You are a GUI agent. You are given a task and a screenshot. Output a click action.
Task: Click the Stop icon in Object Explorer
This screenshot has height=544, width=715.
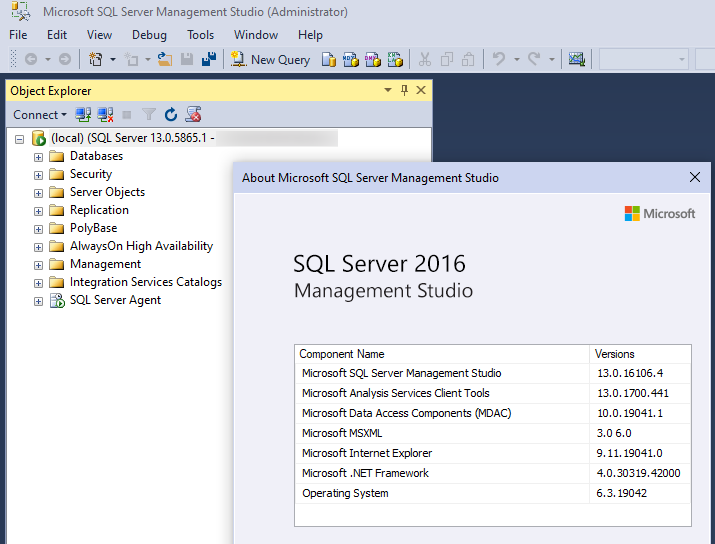[127, 115]
